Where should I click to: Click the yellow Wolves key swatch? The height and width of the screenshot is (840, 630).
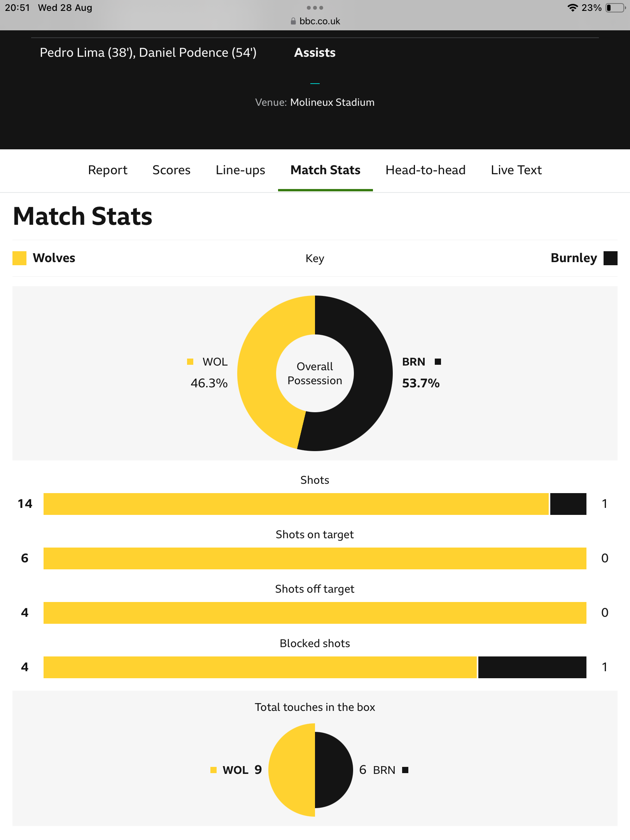19,258
